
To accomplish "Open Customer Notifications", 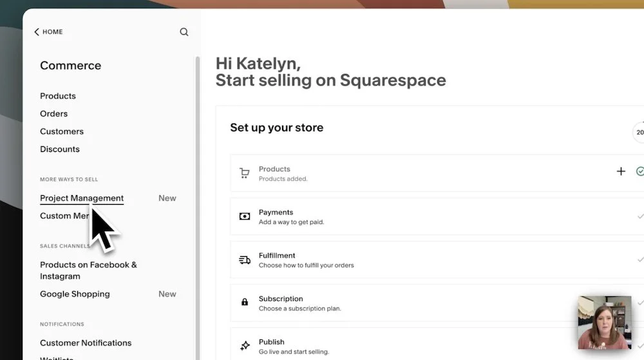I will [x=86, y=343].
